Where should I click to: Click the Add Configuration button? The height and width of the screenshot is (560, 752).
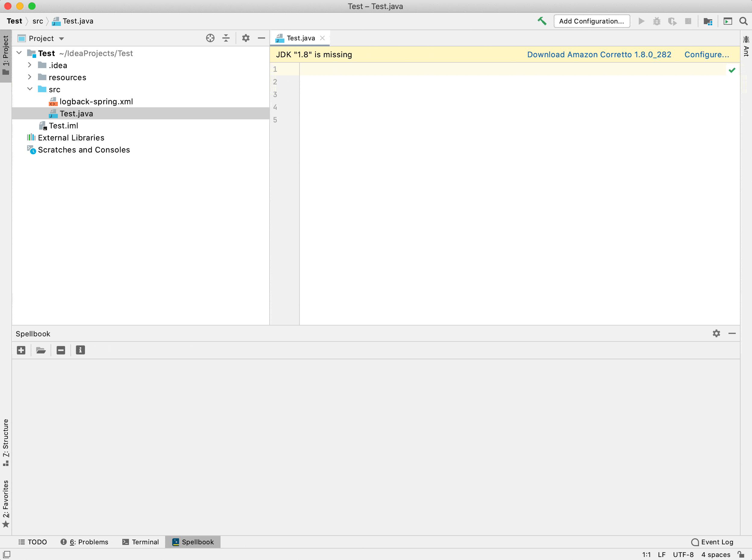(x=591, y=21)
